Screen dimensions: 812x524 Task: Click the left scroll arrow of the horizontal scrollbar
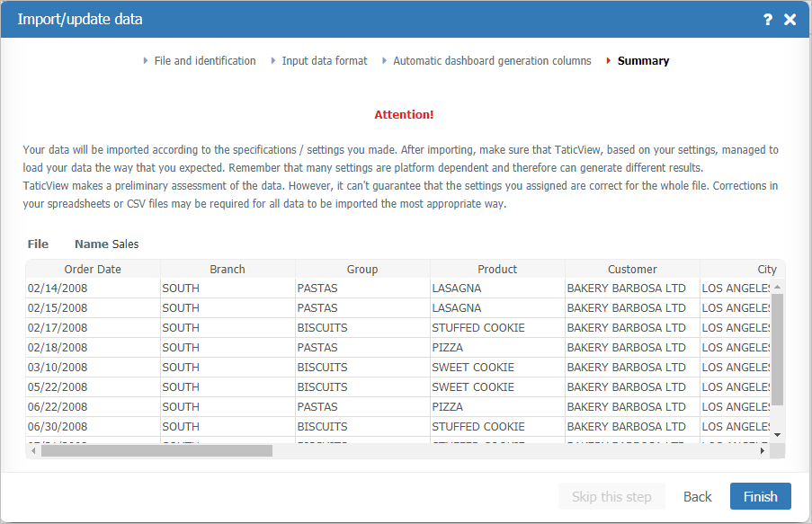[x=33, y=450]
